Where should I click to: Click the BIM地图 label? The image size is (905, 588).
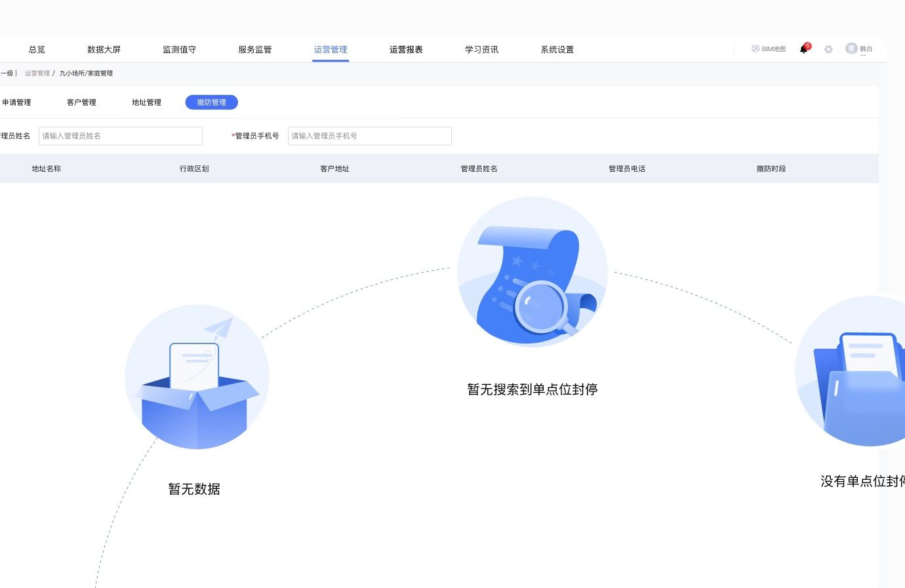pos(773,49)
